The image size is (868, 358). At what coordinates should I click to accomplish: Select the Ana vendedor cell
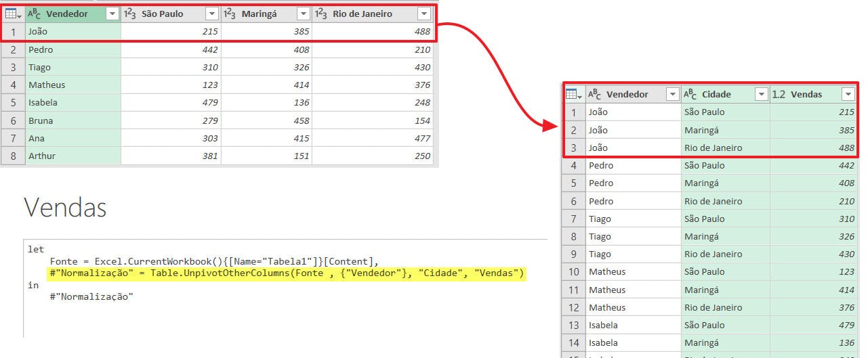click(73, 138)
